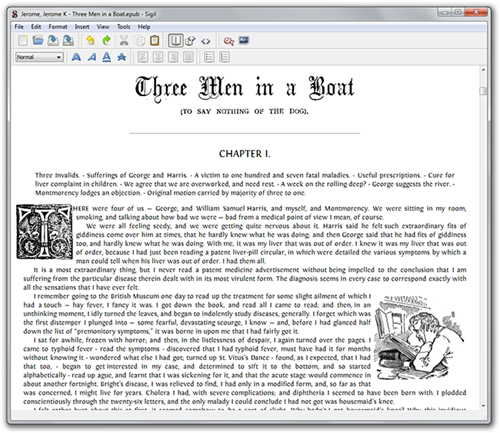
Task: Open the Chapter Break icon
Action: 228,41
